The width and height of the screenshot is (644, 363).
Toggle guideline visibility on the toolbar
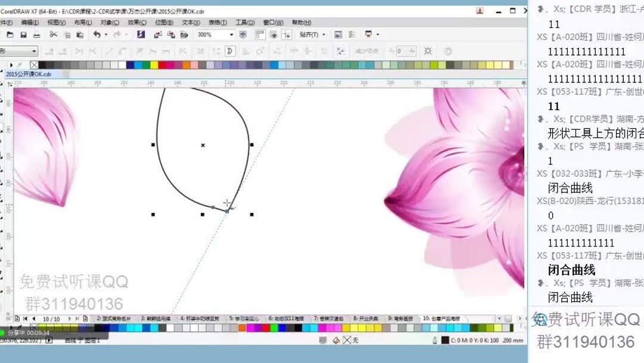click(287, 35)
